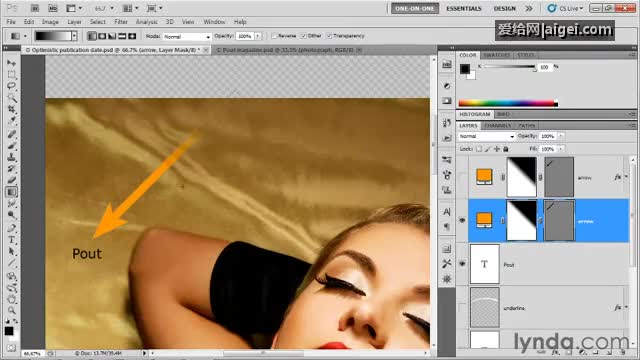Open the Layers panel Fill arrow
640x360 pixels.
(561, 149)
